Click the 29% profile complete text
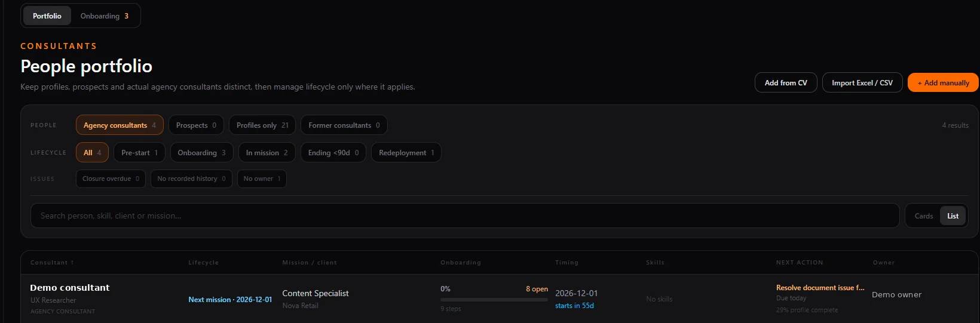980x323 pixels. 807,310
